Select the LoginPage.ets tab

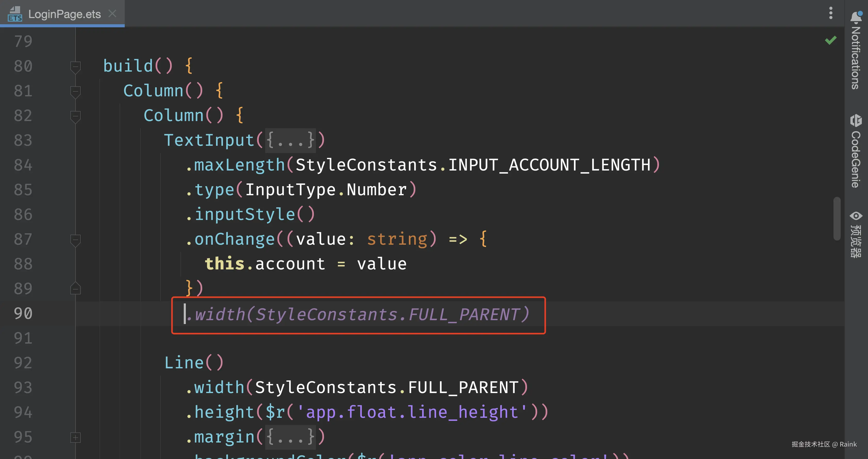[64, 14]
